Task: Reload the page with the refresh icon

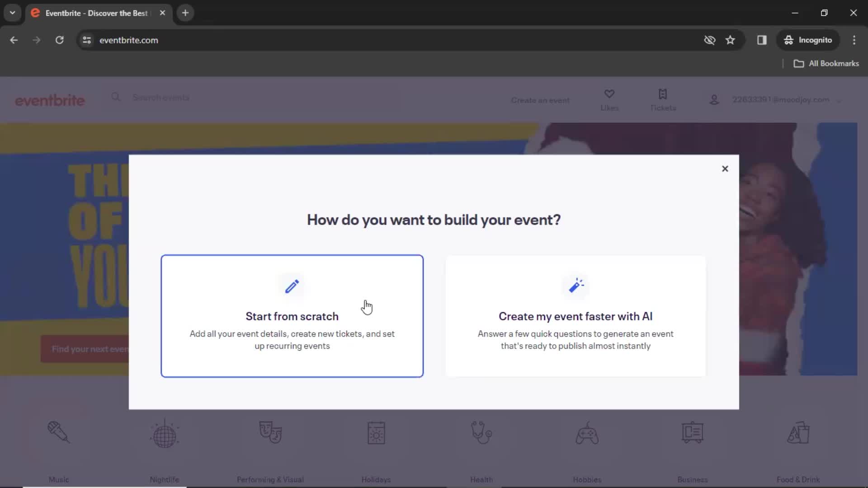Action: click(59, 40)
